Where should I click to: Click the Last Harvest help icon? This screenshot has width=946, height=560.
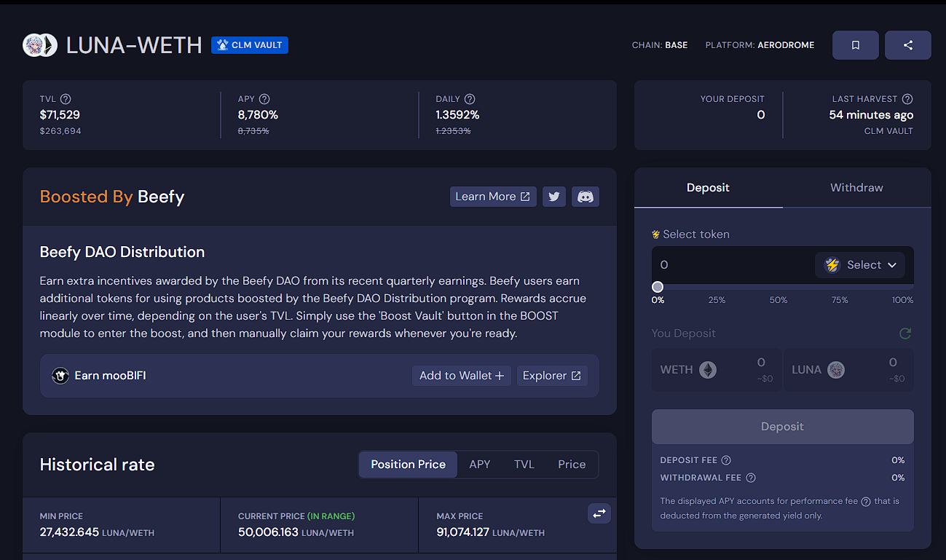click(x=907, y=99)
